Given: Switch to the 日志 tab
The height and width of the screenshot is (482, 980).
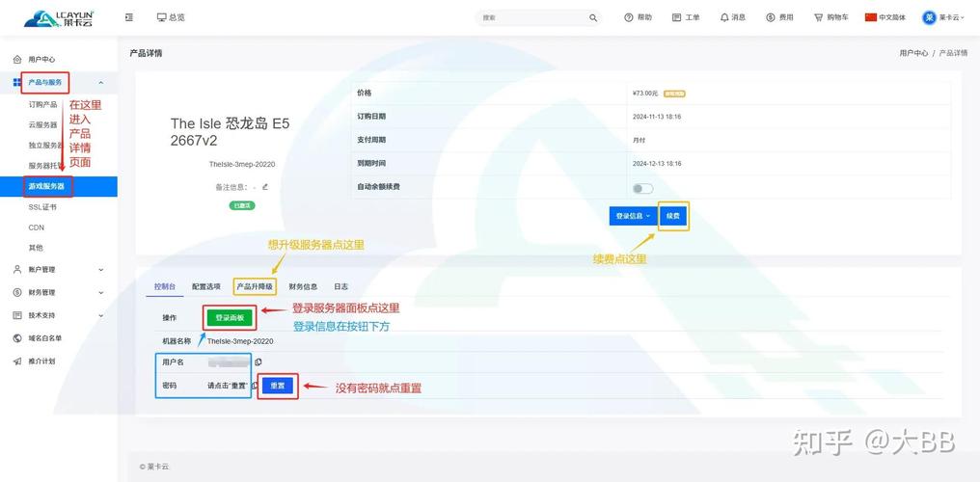Looking at the screenshot, I should point(340,286).
